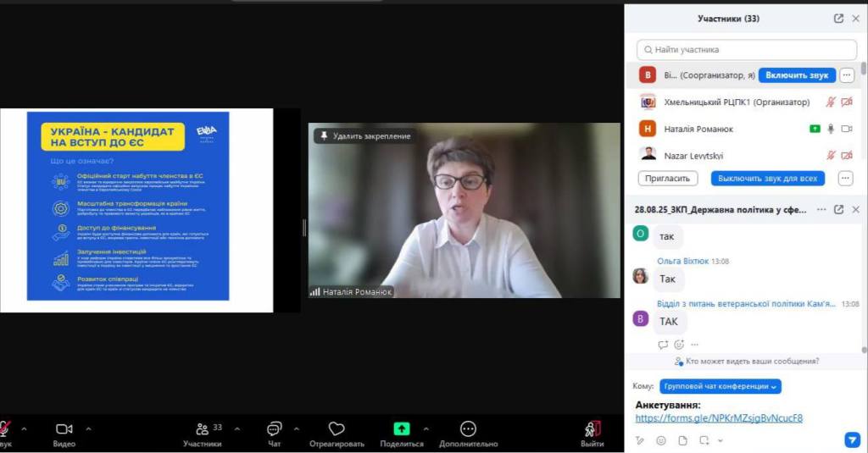Click the Invite button
The height and width of the screenshot is (453, 868).
(x=667, y=179)
